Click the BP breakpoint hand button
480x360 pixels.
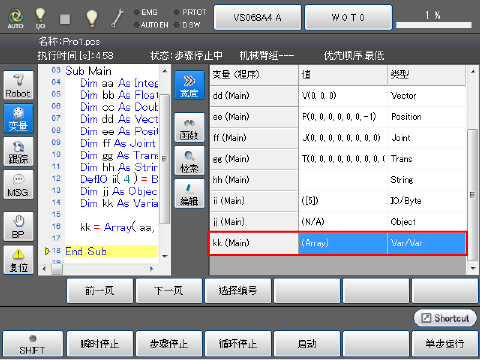pos(18,226)
